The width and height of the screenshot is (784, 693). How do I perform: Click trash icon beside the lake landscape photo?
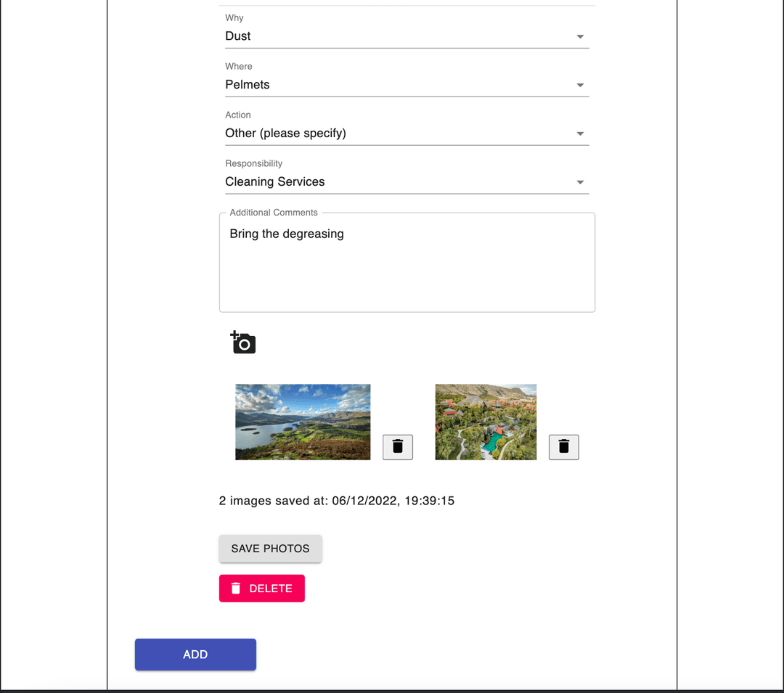tap(398, 447)
